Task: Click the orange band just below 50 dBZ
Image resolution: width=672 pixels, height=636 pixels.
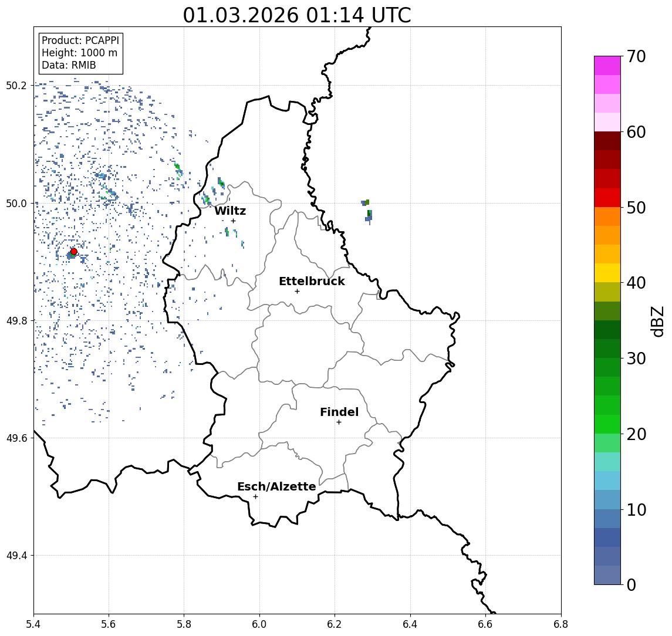Action: 607,216
